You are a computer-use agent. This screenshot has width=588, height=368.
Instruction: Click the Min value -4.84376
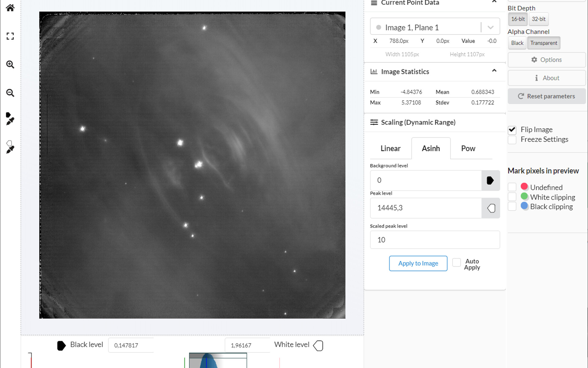coord(411,92)
